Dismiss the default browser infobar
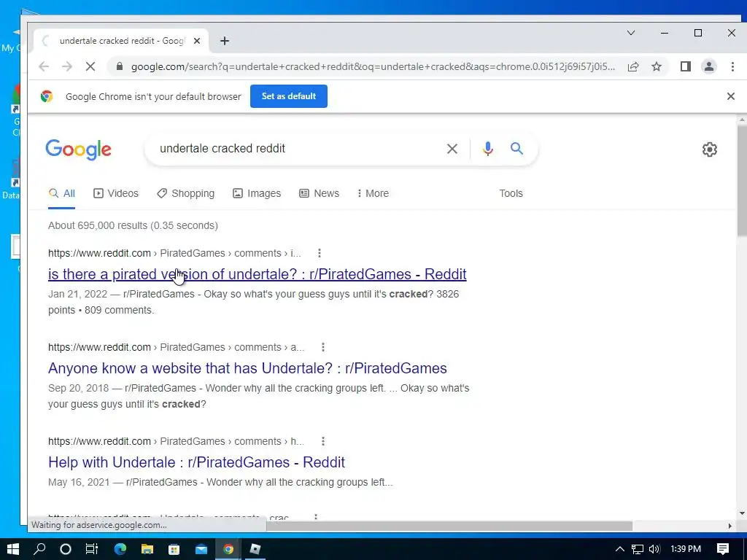Image resolution: width=747 pixels, height=560 pixels. click(x=731, y=96)
